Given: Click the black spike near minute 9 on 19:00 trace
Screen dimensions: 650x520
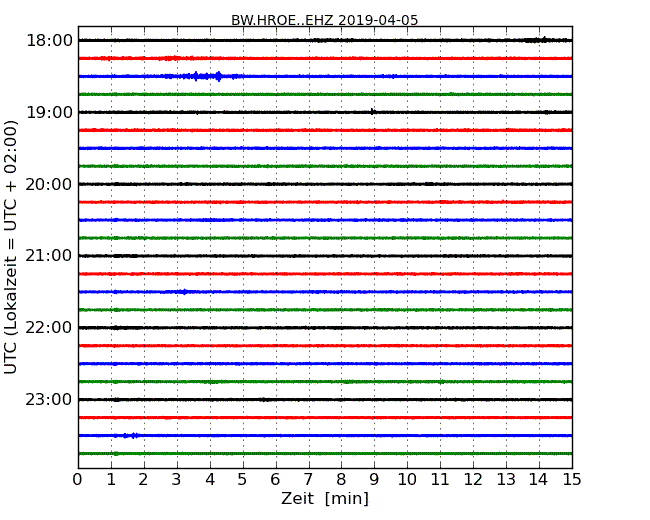Looking at the screenshot, I should point(372,112).
